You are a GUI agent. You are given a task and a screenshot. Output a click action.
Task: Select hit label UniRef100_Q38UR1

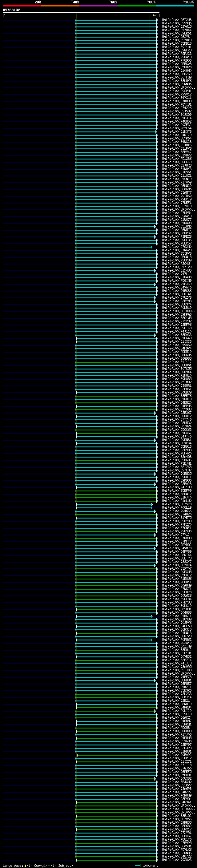coord(176,386)
